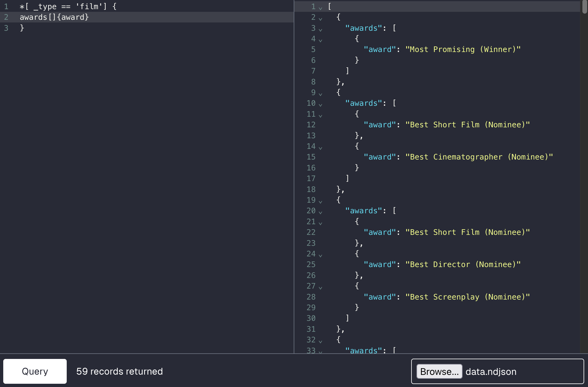
Task: Place cursor in query line awards[]{award}
Action: pos(54,17)
